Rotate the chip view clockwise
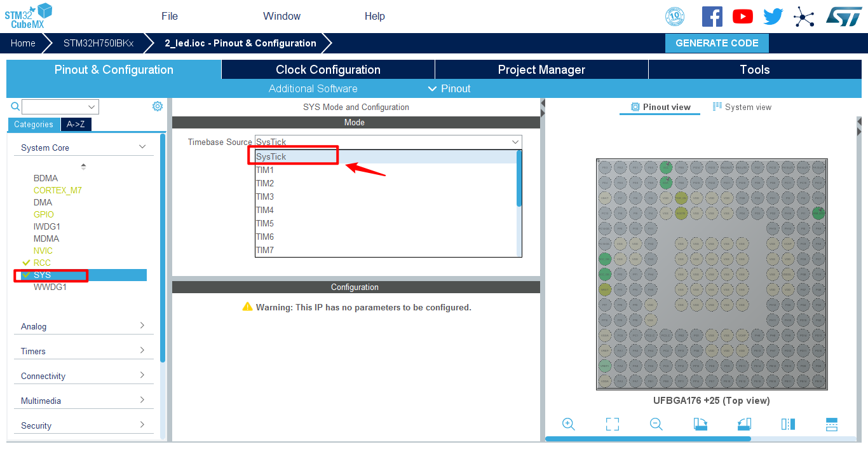The image size is (868, 449). point(700,424)
